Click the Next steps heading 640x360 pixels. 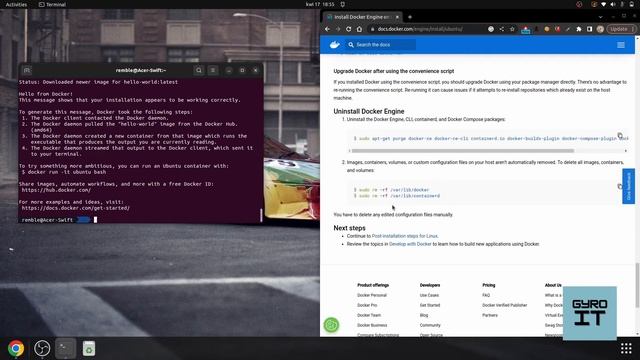(349, 228)
